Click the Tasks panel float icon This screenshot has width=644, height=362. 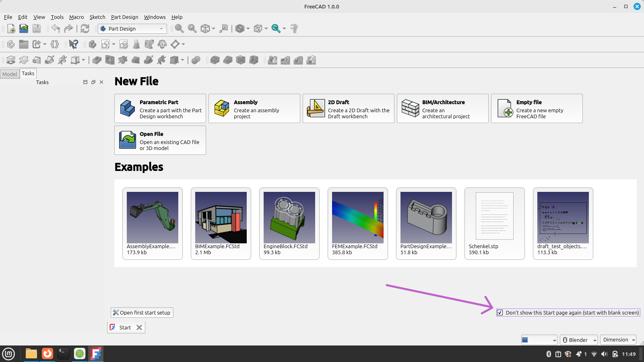pyautogui.click(x=93, y=82)
